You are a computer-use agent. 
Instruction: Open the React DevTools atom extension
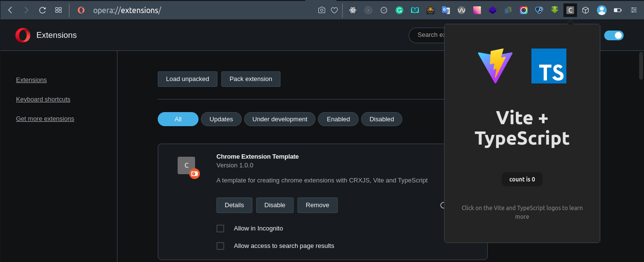click(x=353, y=10)
